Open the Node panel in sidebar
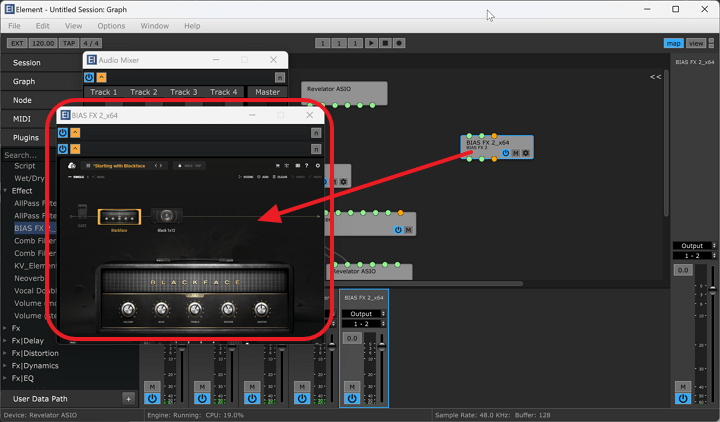The image size is (720, 422). [x=22, y=100]
